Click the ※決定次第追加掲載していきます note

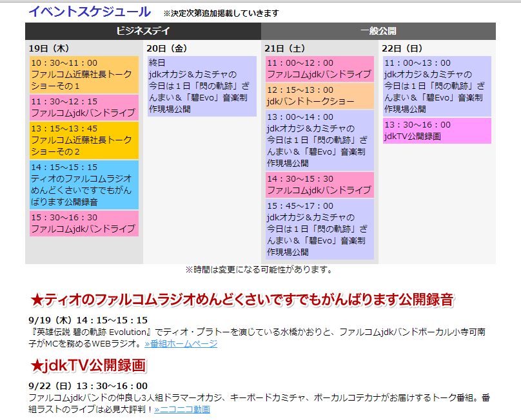coord(221,14)
